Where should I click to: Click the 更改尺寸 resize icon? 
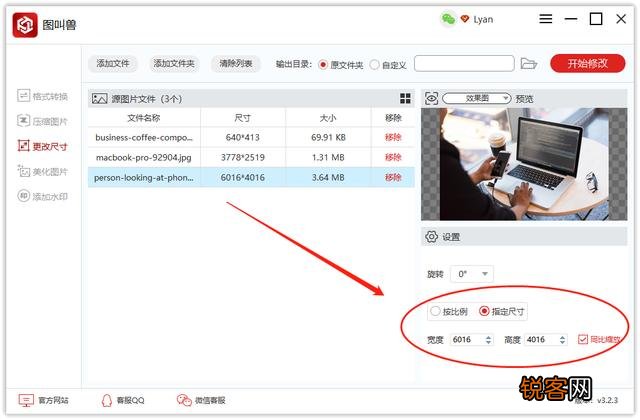(23, 146)
